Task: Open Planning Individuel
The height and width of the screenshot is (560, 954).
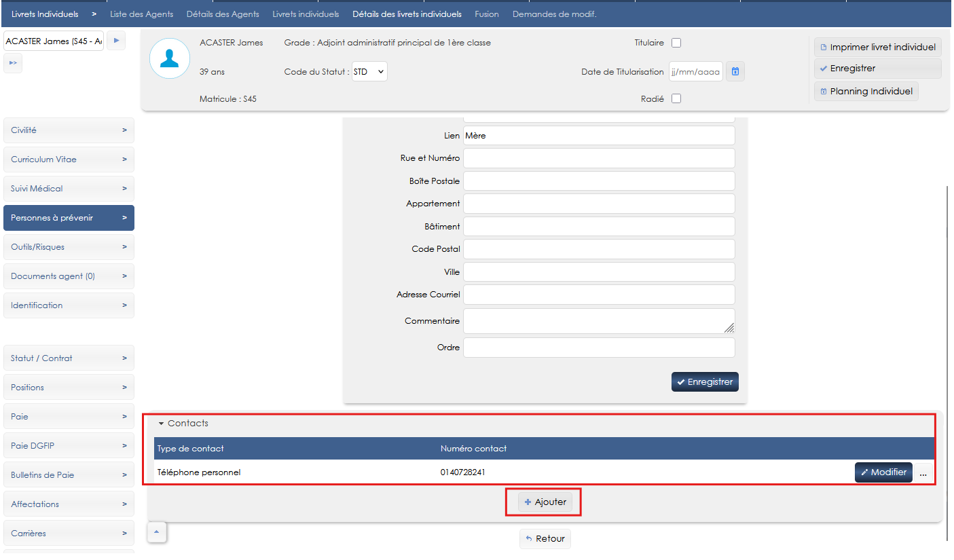Action: click(x=866, y=91)
